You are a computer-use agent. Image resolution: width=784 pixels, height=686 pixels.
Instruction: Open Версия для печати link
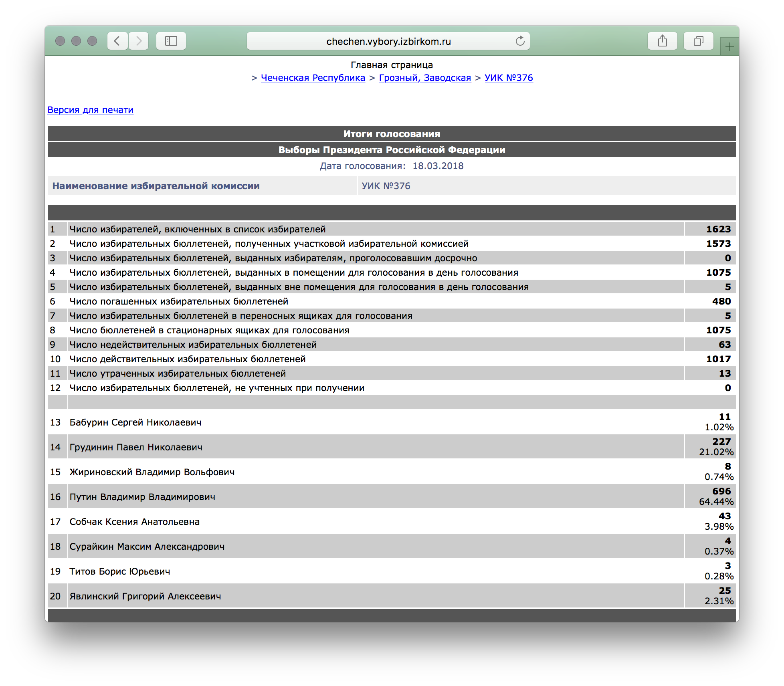[x=90, y=110]
